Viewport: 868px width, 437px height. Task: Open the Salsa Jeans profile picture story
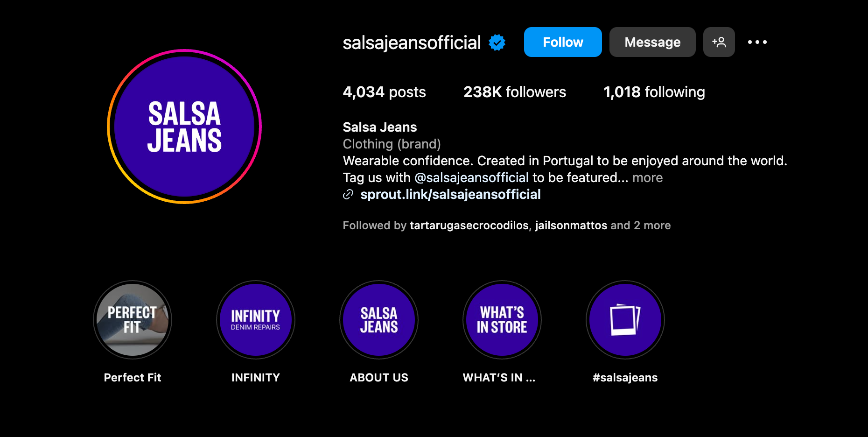(x=184, y=127)
